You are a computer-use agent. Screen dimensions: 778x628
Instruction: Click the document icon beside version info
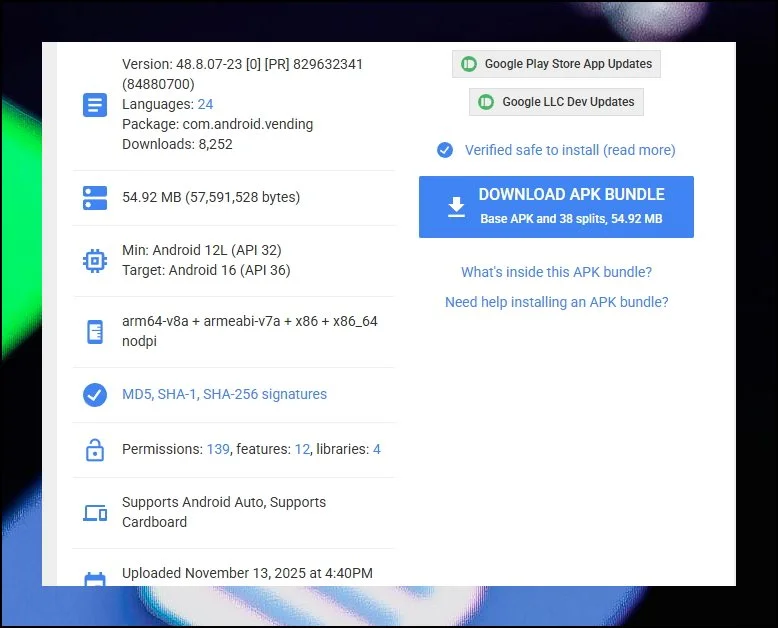[95, 104]
